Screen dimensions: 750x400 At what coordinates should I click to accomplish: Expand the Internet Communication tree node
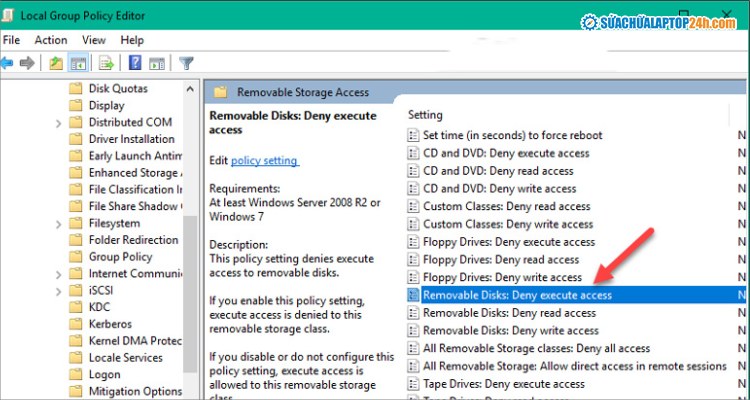[59, 273]
